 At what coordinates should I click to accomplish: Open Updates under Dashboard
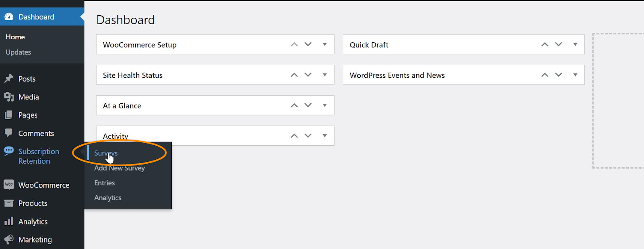19,52
